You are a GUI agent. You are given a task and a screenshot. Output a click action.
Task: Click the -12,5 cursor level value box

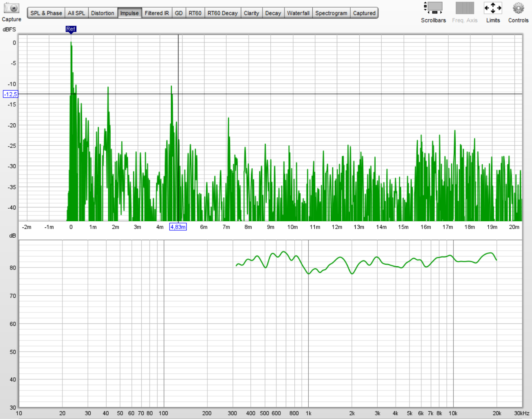(11, 94)
